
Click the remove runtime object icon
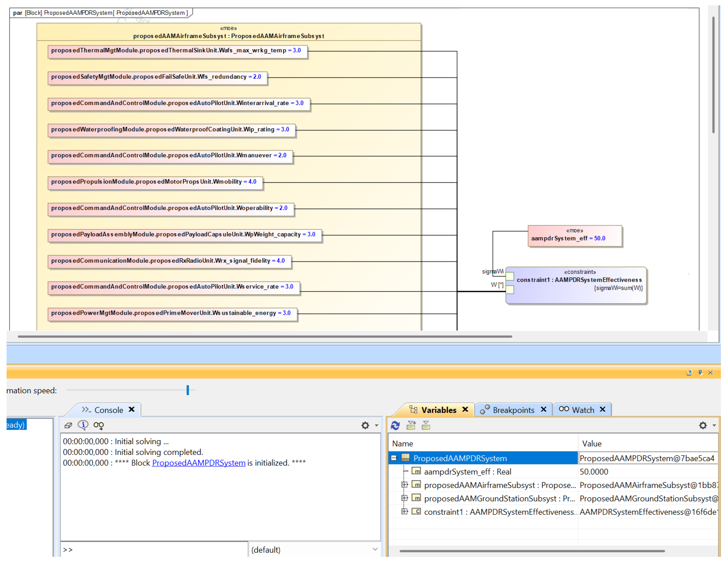(x=426, y=426)
